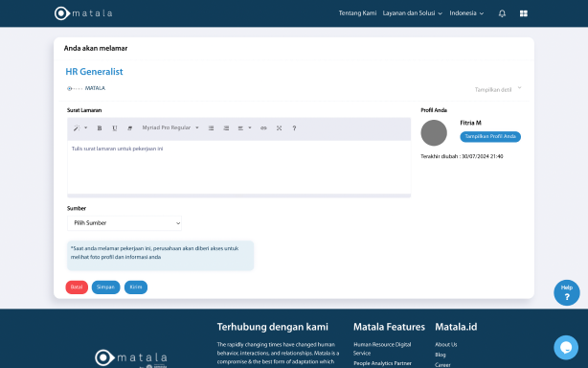The height and width of the screenshot is (368, 588).
Task: Click the footer Matala logo
Action: pyautogui.click(x=131, y=358)
